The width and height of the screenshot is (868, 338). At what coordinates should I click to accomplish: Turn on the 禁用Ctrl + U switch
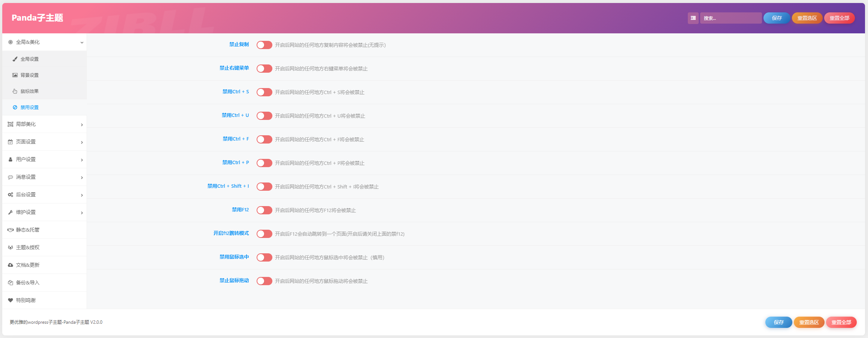tap(264, 116)
